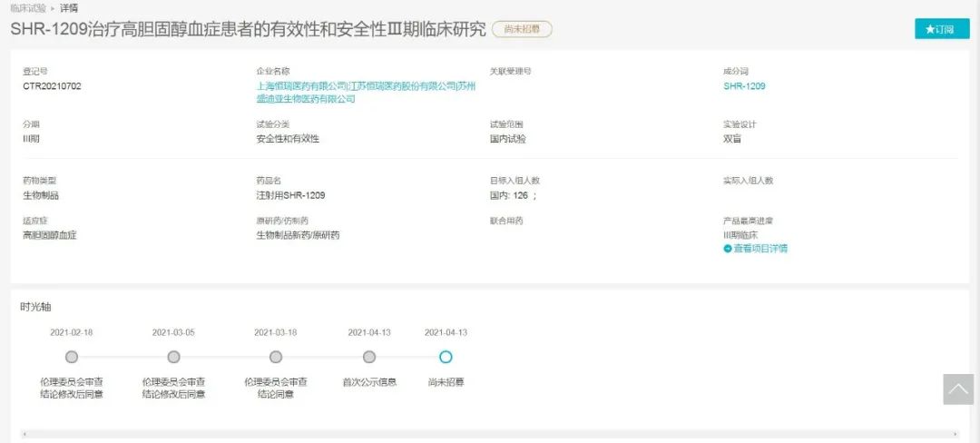Open 盛迪亚生物医药有限公司 company link
Viewport: 980px width, 443px height.
click(x=306, y=99)
